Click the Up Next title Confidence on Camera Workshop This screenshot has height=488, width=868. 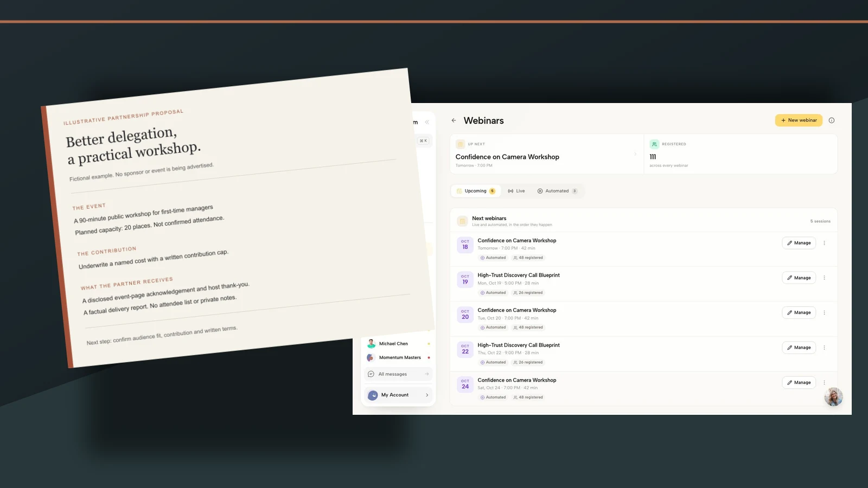tap(507, 157)
